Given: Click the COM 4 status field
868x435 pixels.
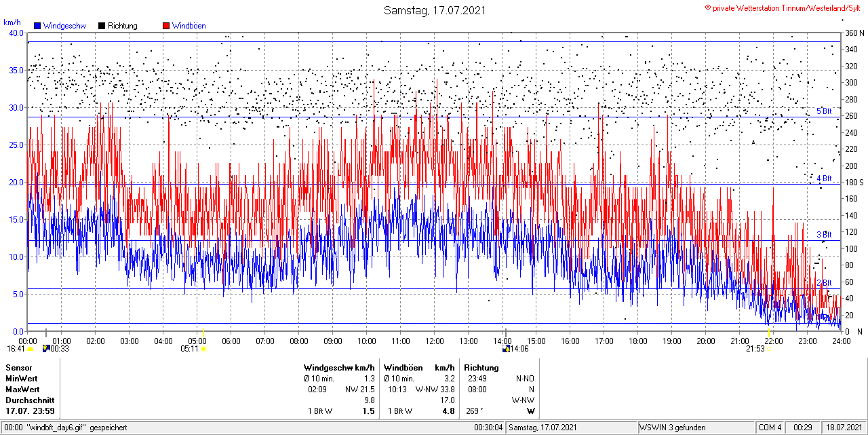Looking at the screenshot, I should click(x=770, y=428).
